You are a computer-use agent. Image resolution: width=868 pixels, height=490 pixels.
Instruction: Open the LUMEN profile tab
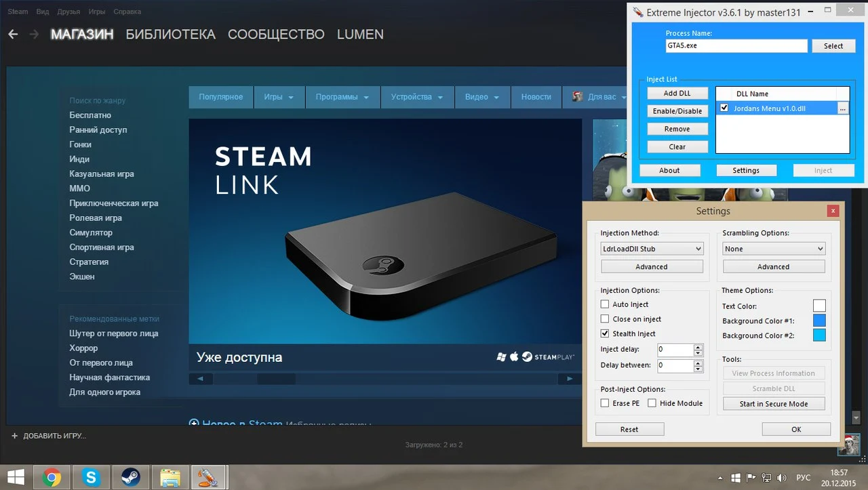(360, 34)
